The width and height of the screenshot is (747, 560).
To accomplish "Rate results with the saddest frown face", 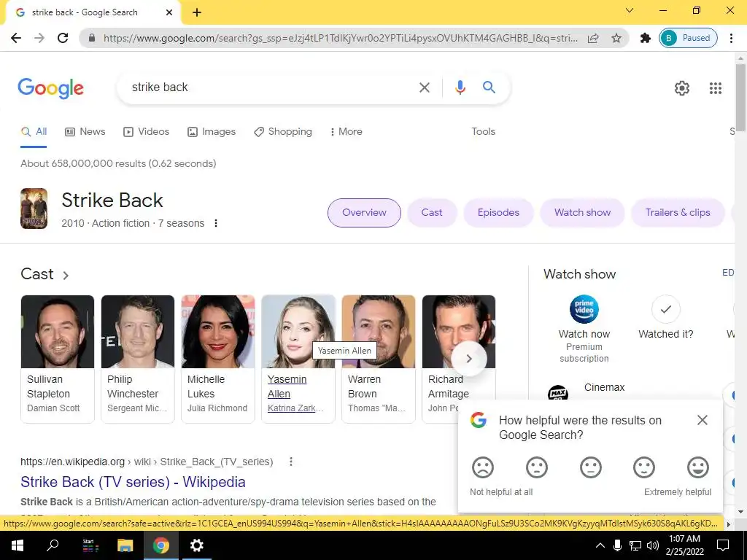I will 483,467.
